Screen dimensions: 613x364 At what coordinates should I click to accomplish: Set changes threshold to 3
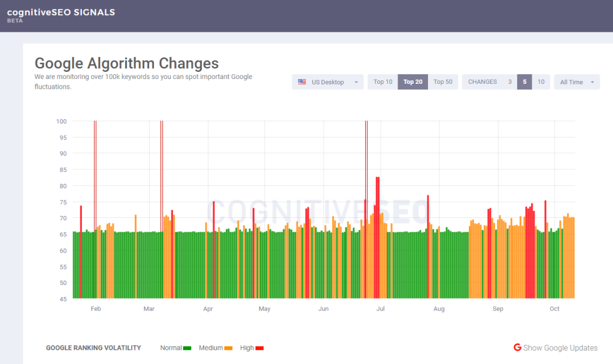point(510,82)
